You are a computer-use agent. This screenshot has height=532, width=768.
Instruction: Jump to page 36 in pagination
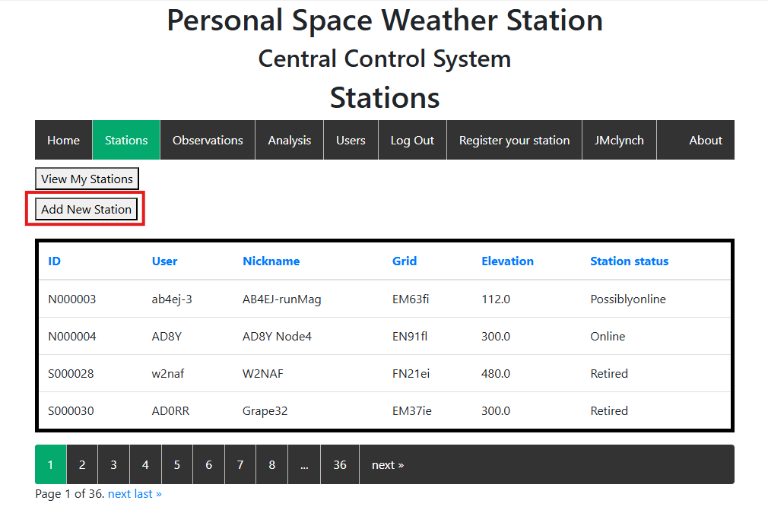339,464
